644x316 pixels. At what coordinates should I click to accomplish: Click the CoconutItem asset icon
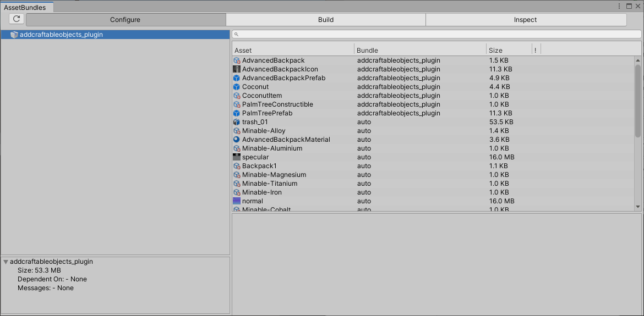[237, 96]
